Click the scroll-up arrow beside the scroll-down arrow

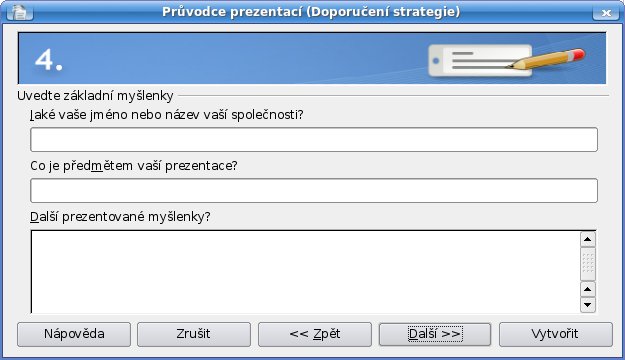pos(588,289)
